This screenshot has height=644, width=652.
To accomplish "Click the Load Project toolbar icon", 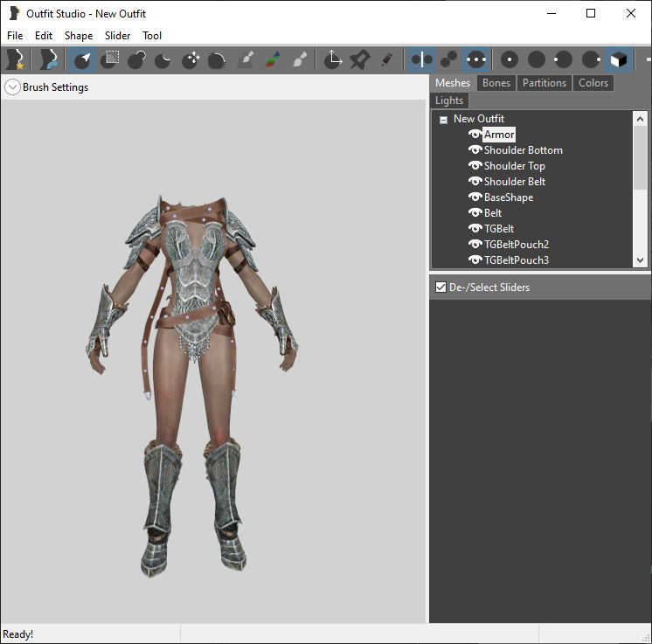I will tap(48, 59).
